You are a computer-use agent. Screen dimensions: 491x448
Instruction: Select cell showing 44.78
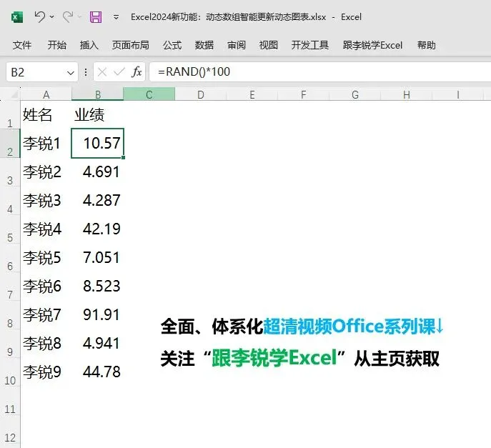pyautogui.click(x=98, y=372)
